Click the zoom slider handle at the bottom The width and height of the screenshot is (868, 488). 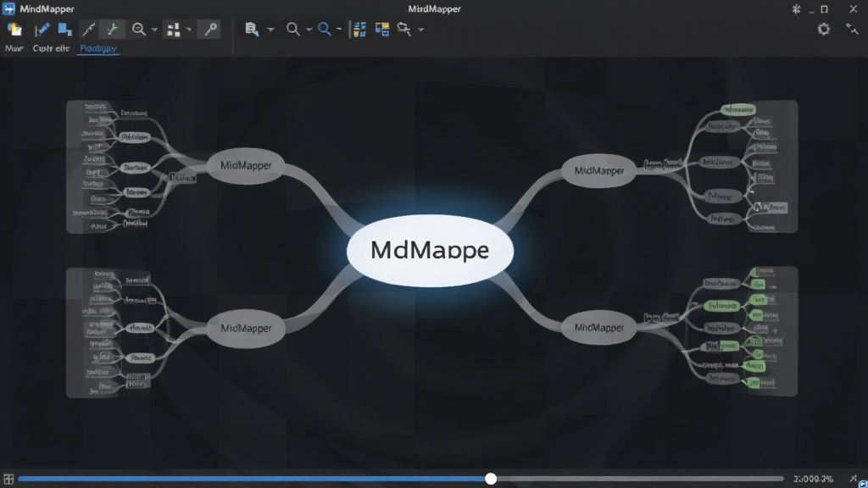pyautogui.click(x=491, y=479)
